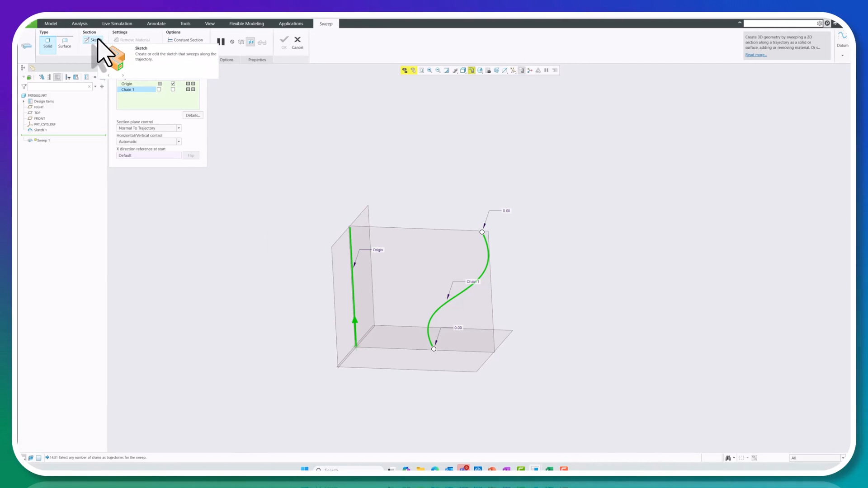Open the Options tab in sweep dashboard
This screenshot has width=868, height=488.
coord(226,60)
